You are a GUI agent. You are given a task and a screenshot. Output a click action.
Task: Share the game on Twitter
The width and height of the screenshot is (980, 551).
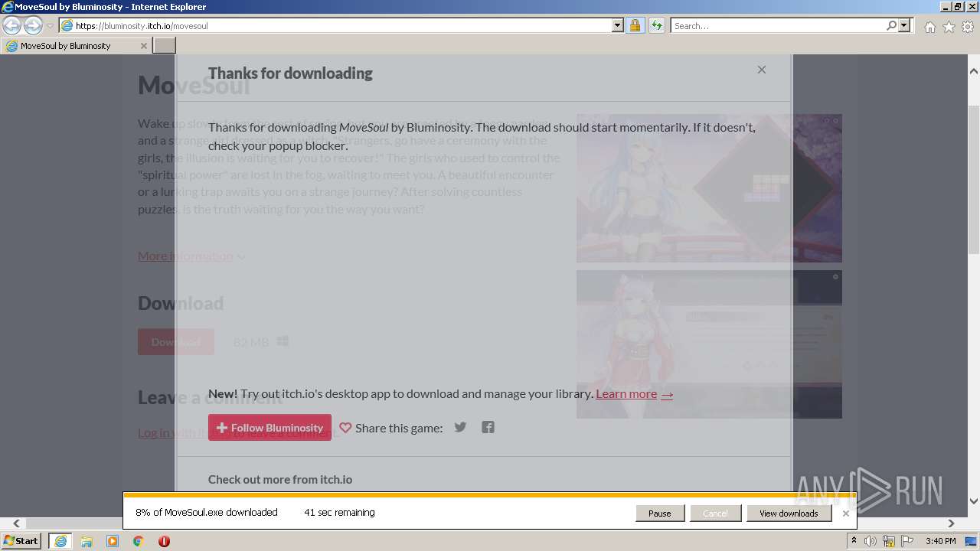coord(460,427)
